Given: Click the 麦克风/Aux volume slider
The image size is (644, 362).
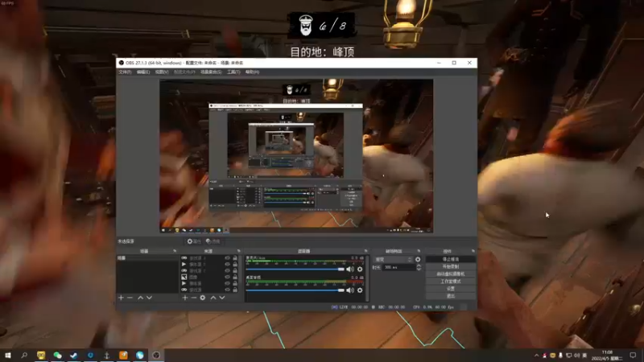Looking at the screenshot, I should 295,269.
